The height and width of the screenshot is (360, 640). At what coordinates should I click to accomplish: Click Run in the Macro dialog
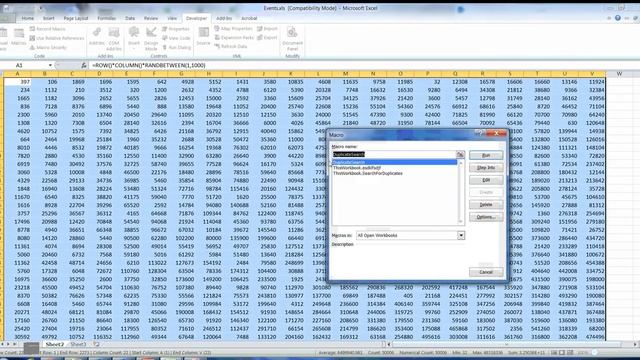pos(486,155)
